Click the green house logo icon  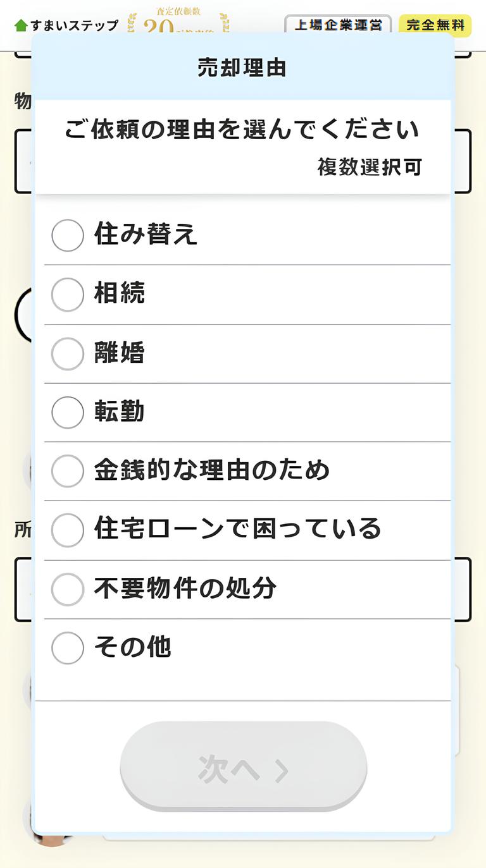click(21, 25)
